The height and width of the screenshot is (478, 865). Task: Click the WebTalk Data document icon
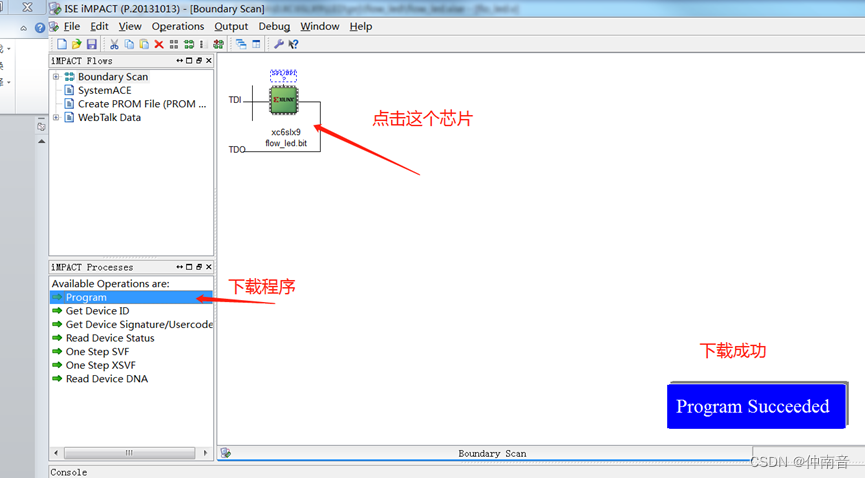click(70, 117)
